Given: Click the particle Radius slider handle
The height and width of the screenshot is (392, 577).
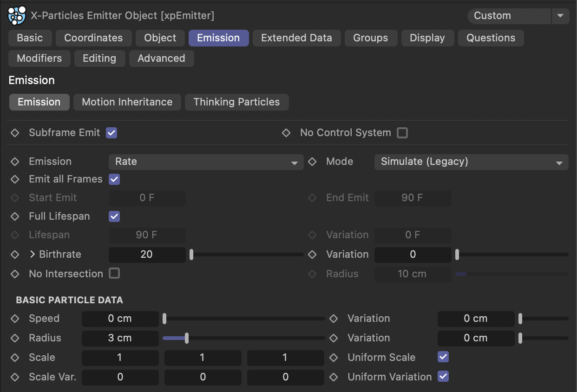Looking at the screenshot, I should [186, 338].
